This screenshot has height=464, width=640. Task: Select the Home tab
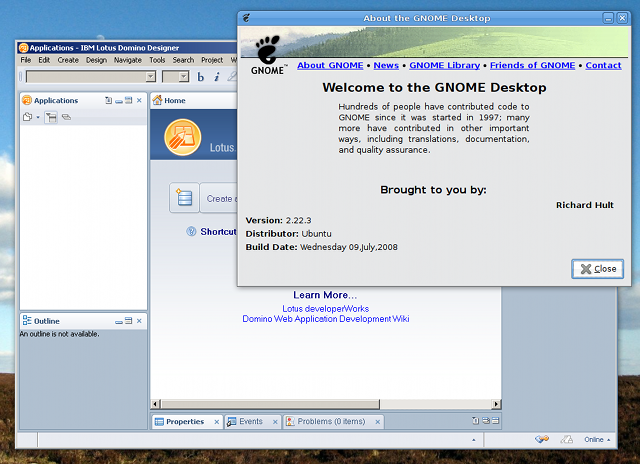click(x=175, y=100)
